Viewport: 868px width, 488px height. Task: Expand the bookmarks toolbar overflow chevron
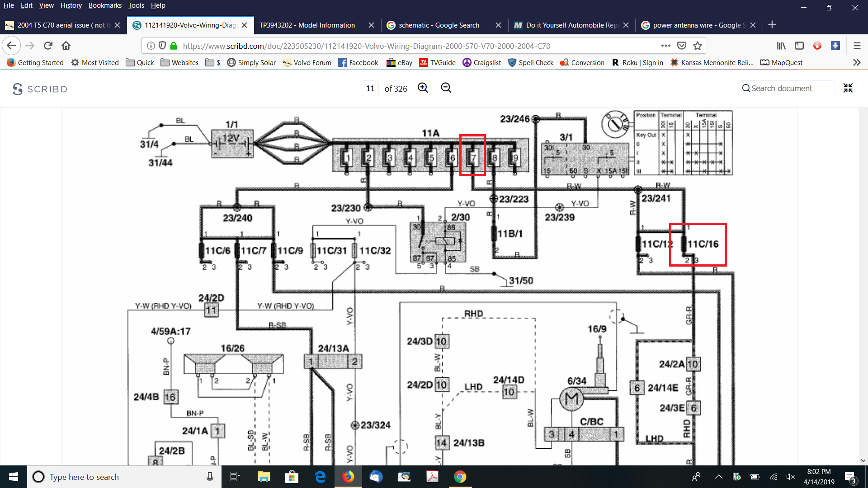click(x=857, y=62)
